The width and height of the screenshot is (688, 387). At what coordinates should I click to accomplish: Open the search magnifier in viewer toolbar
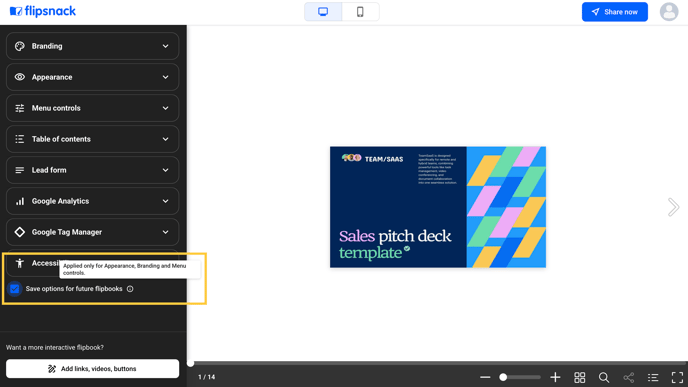pos(604,377)
